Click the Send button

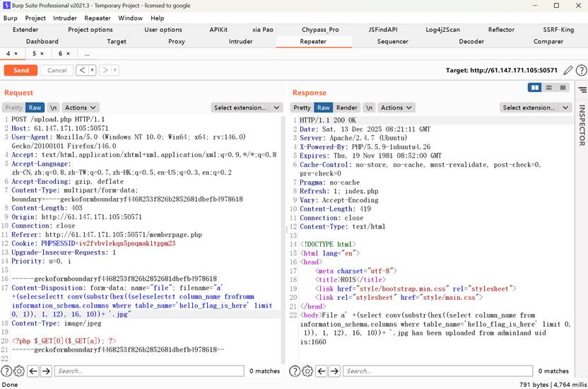coord(21,70)
